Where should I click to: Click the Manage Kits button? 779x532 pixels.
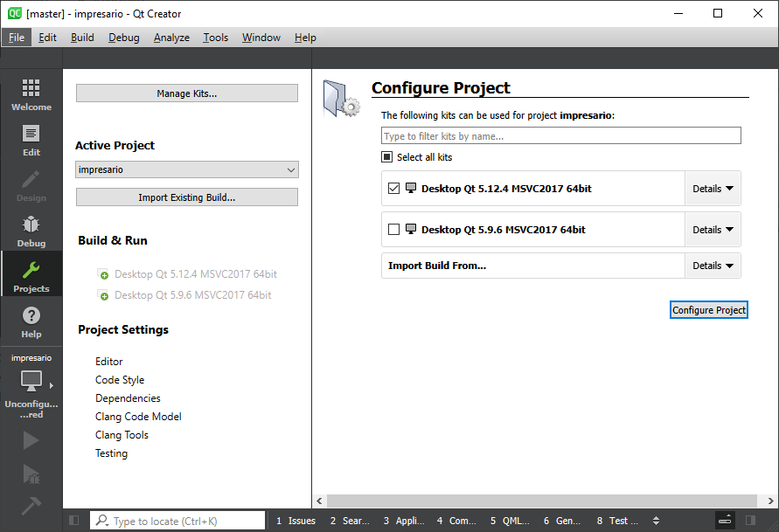coord(187,93)
